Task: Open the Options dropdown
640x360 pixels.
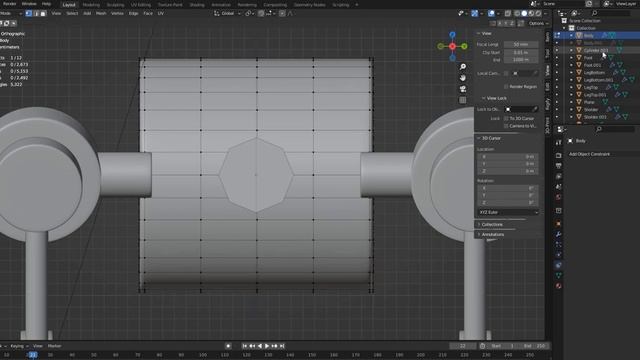Action: coord(538,24)
